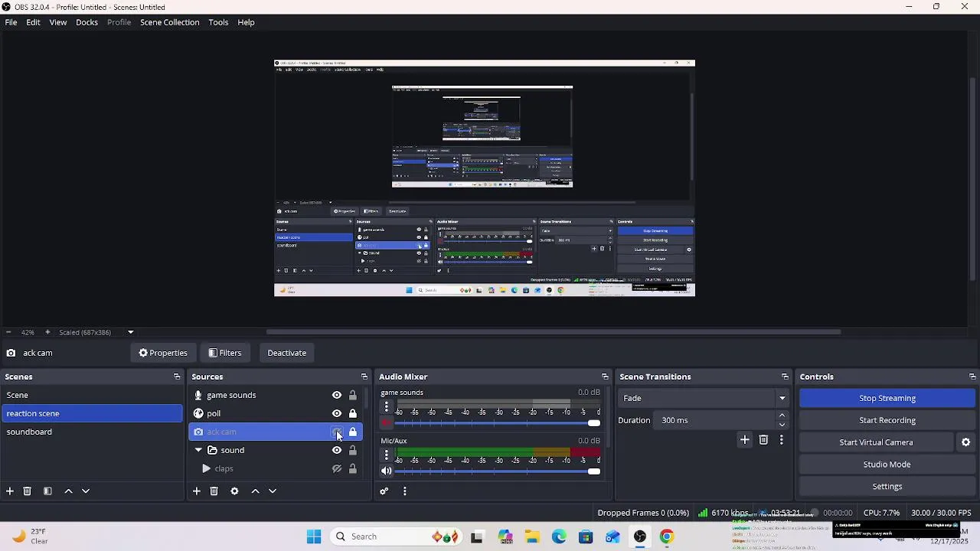
Task: Open the Tools menu
Action: [x=218, y=22]
